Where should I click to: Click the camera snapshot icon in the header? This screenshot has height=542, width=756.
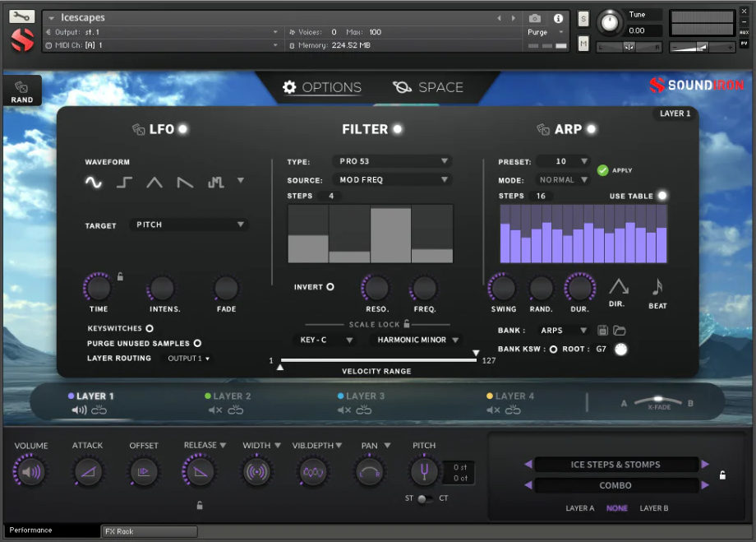pos(535,17)
